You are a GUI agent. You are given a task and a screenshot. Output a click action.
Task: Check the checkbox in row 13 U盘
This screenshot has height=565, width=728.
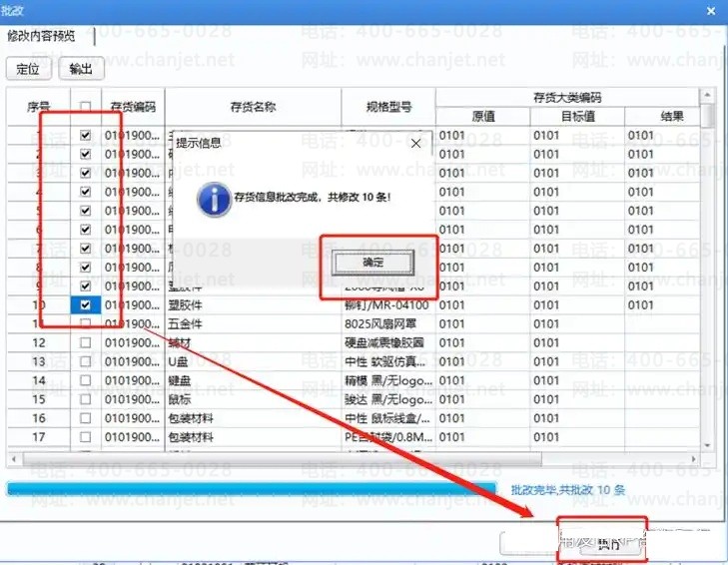coord(86,361)
